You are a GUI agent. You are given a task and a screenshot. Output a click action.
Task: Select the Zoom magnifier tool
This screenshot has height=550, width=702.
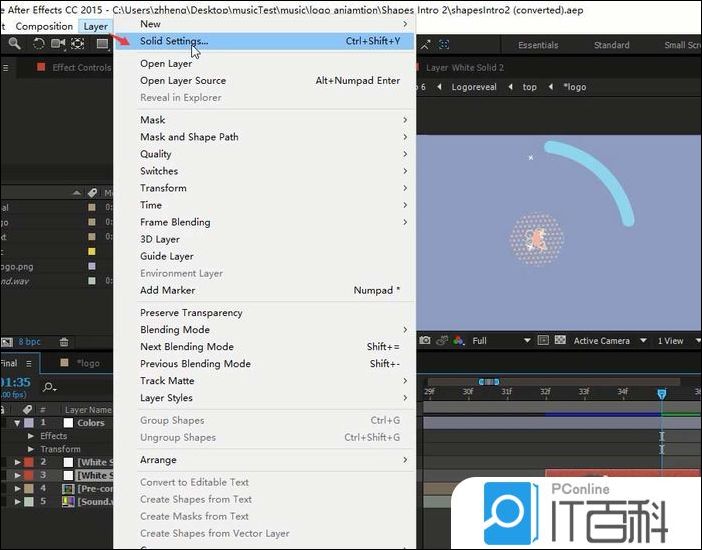tap(14, 44)
